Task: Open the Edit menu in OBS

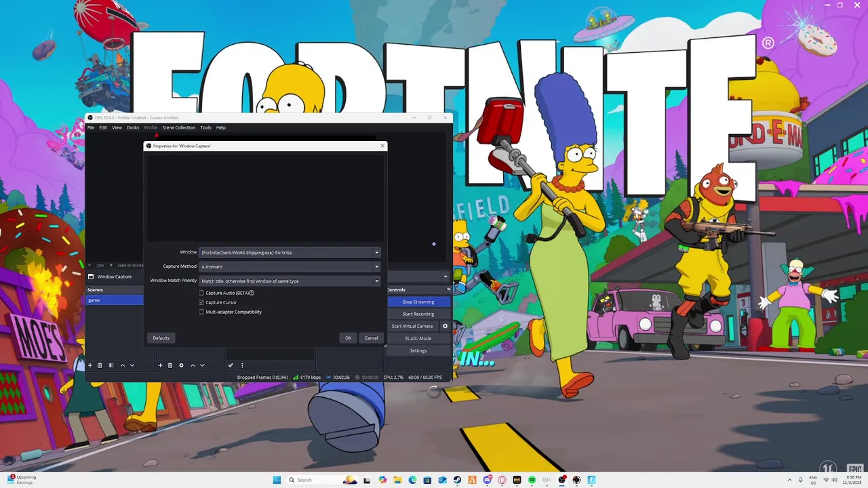Action: pyautogui.click(x=103, y=127)
